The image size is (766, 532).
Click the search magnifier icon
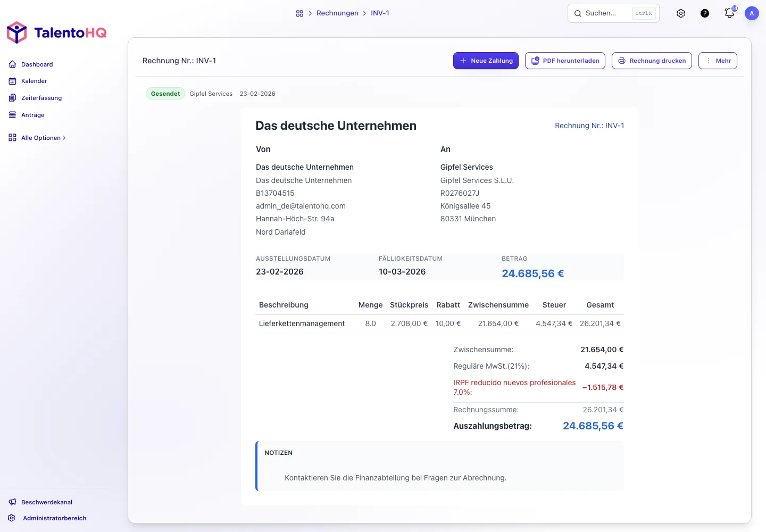tap(578, 13)
